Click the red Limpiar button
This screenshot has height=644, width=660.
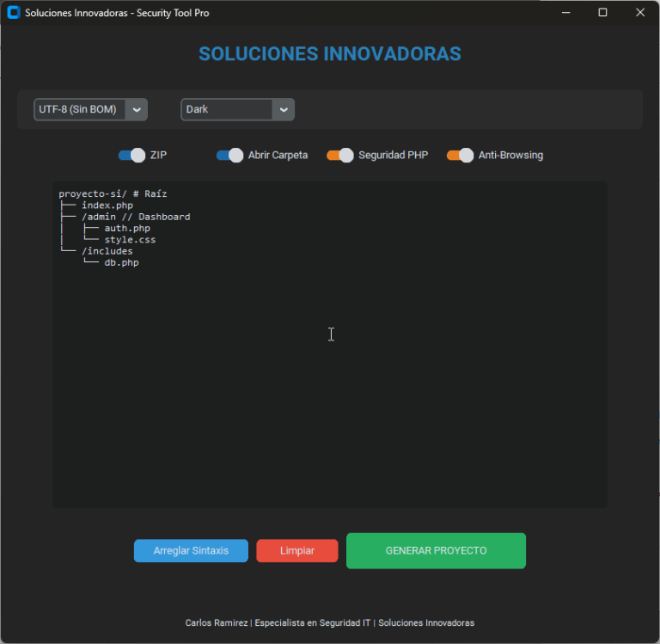coord(296,551)
